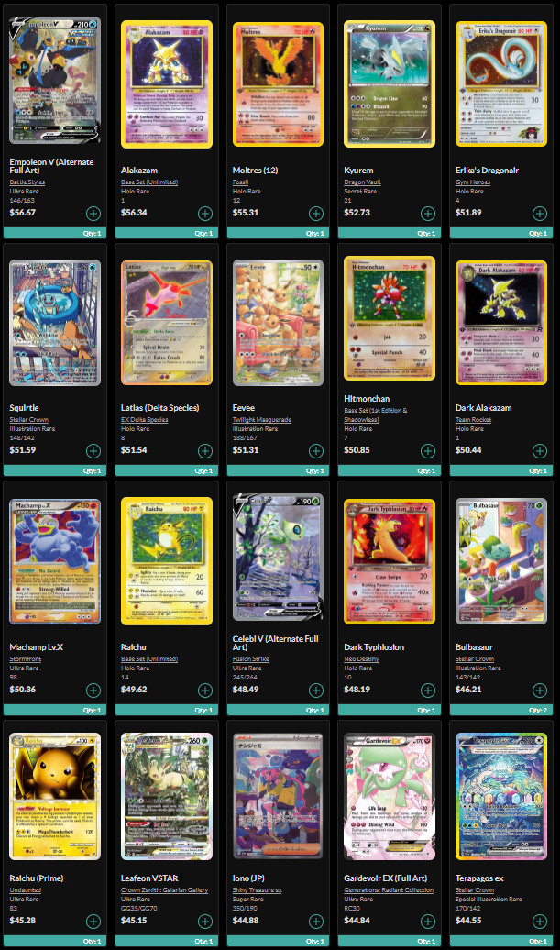
Task: Click the Moltres card image
Action: 278,84
